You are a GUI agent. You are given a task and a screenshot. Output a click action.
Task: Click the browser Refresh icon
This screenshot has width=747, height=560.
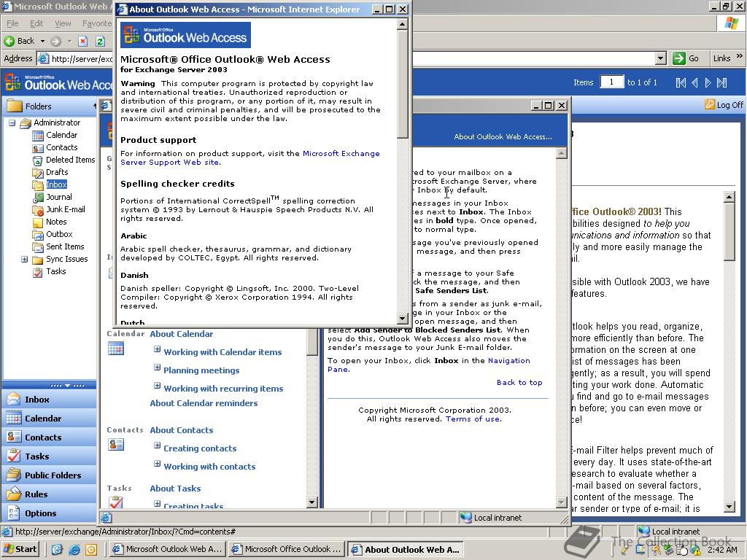click(100, 41)
